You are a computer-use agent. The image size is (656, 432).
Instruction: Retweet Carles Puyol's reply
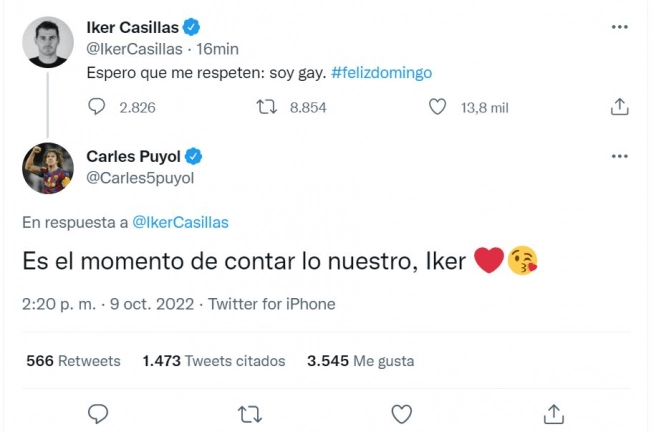pos(250,414)
